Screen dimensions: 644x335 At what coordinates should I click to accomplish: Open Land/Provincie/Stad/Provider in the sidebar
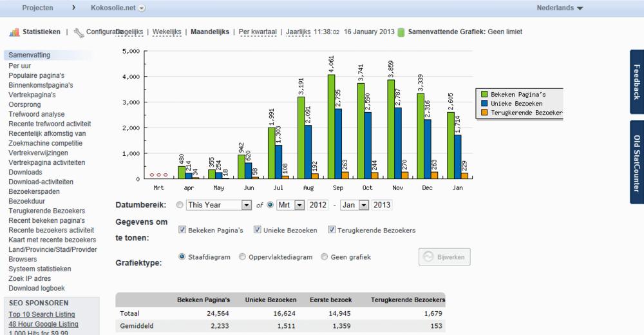(x=53, y=249)
